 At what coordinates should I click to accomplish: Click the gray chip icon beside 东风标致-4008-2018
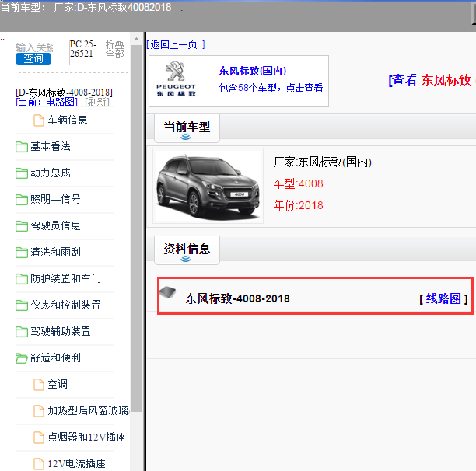[x=168, y=291]
